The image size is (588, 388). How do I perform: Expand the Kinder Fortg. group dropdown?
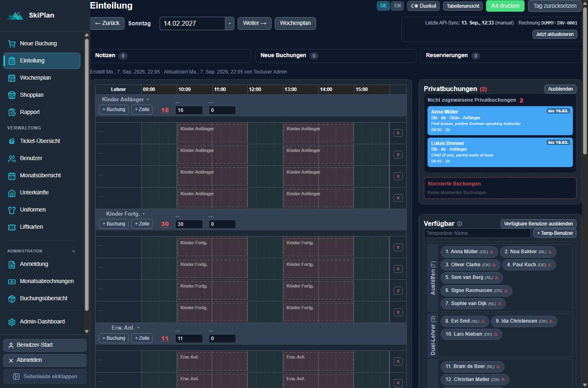click(144, 214)
